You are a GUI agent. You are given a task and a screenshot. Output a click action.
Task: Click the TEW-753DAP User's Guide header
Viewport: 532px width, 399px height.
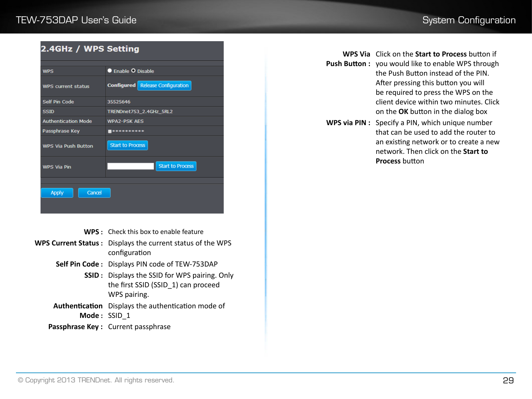coord(76,20)
